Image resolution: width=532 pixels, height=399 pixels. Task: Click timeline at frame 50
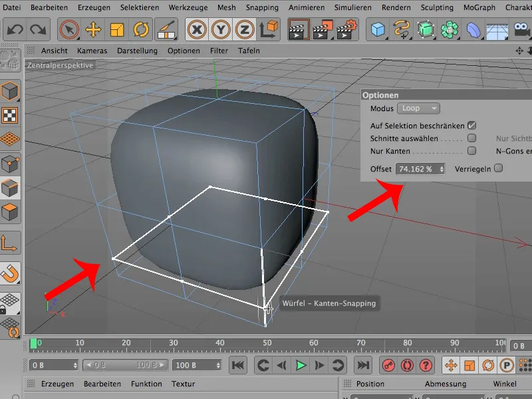coord(267,344)
